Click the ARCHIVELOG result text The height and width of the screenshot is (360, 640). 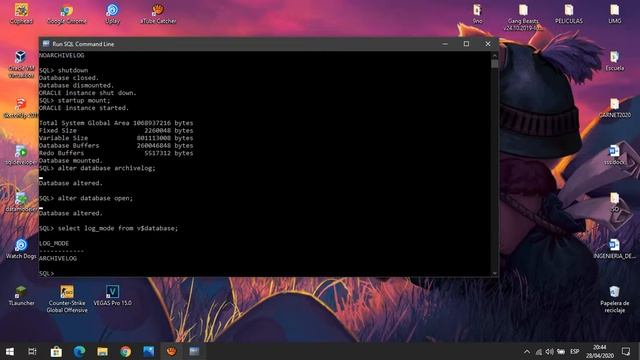(x=58, y=258)
